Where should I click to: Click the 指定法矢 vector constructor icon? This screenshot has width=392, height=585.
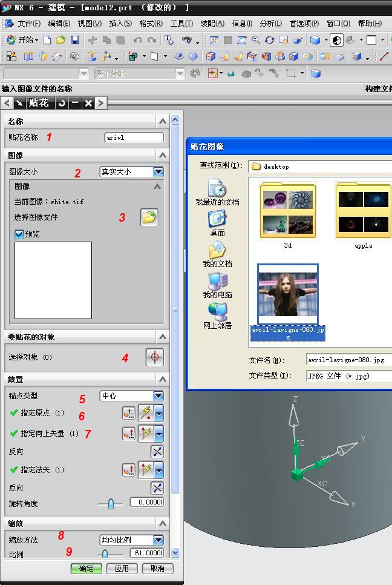tap(129, 470)
